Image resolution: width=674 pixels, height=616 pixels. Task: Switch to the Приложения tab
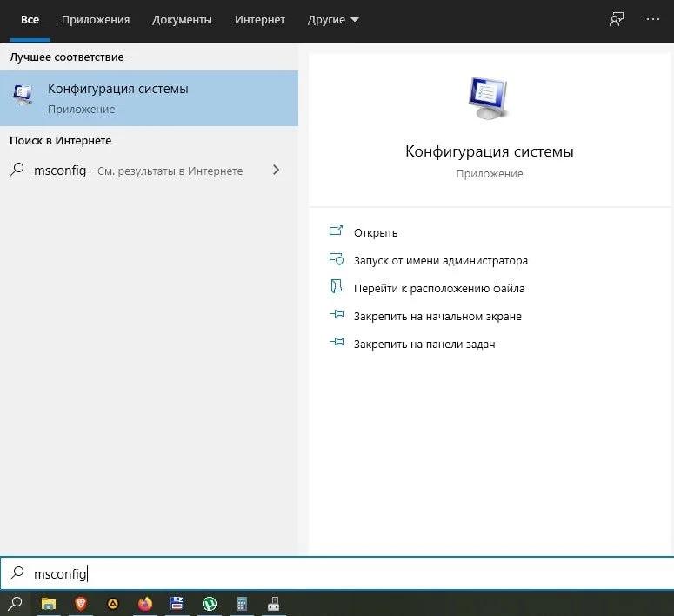(96, 20)
